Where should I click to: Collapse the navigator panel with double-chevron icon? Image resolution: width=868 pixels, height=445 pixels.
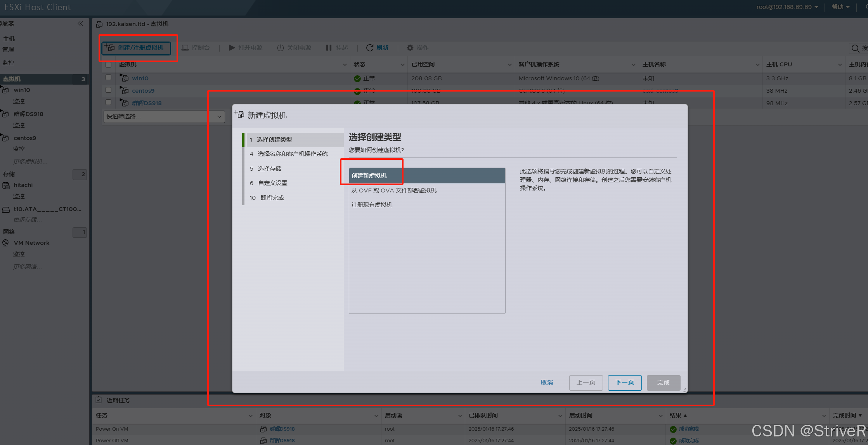80,24
